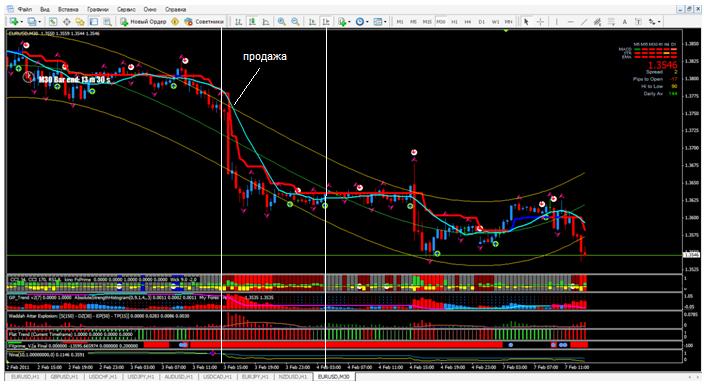Select the horizontal line drawing tool

pyautogui.click(x=570, y=22)
